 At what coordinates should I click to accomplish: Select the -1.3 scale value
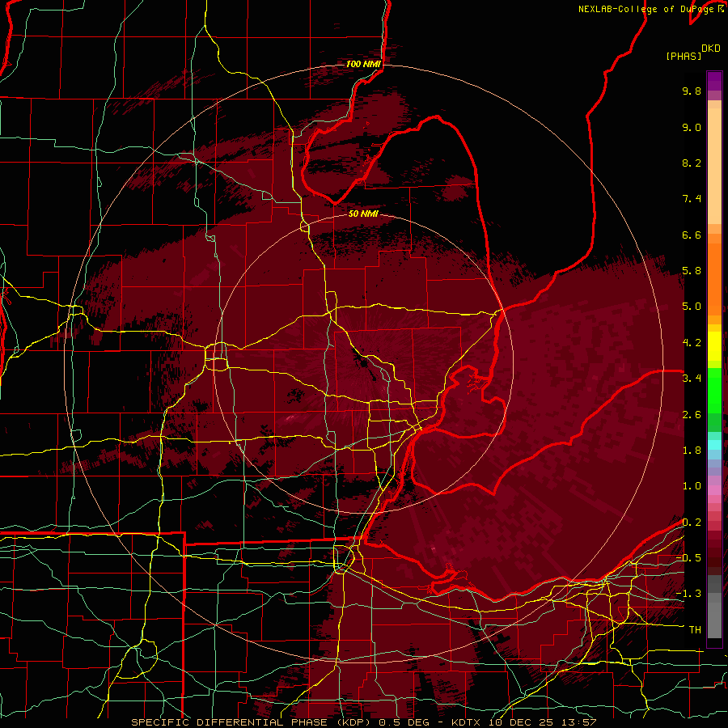pyautogui.click(x=688, y=594)
